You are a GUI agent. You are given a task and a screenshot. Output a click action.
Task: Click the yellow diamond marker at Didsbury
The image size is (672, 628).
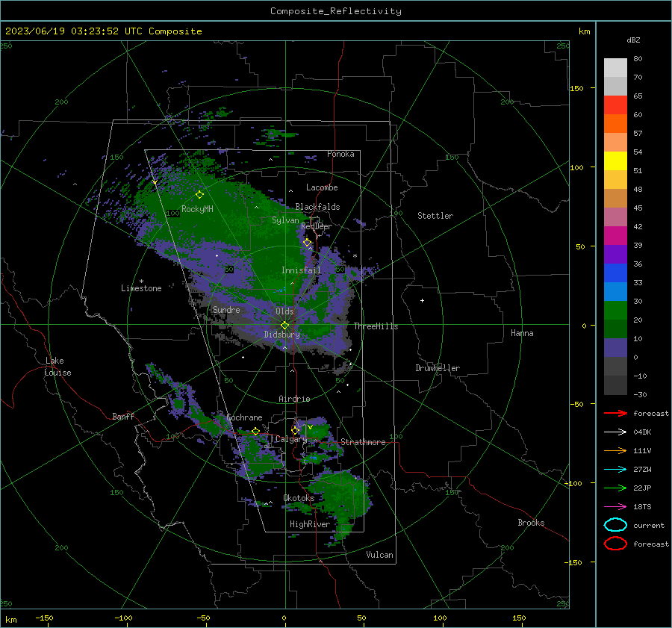pyautogui.click(x=284, y=326)
